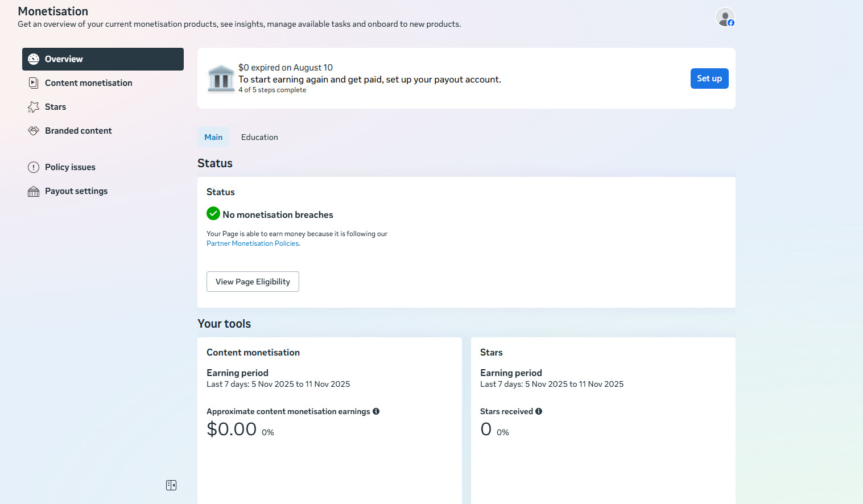Click the Content monetisation play icon

point(34,83)
